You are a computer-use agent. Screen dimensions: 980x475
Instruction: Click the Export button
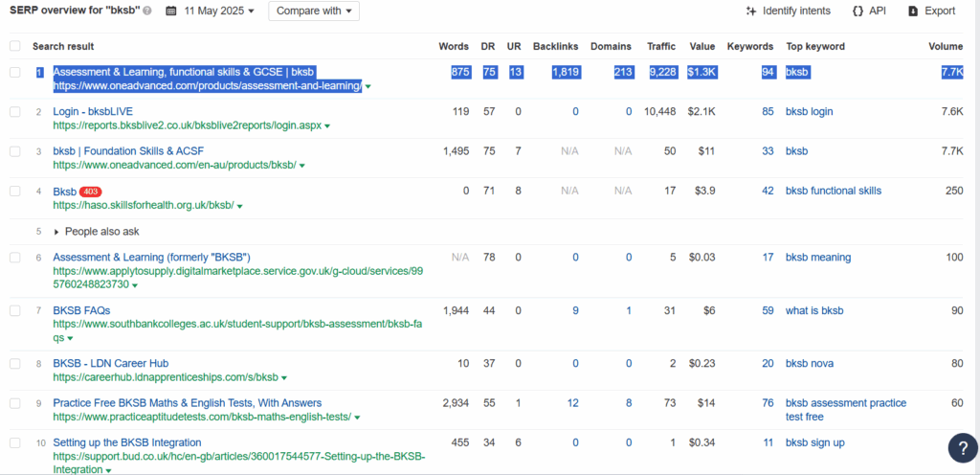click(x=932, y=11)
